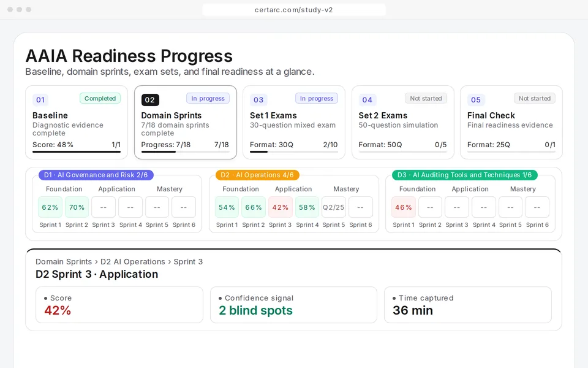Screen dimensions: 588x368
Task: Click Sprint 3 in the breadcrumb
Action: 188,262
